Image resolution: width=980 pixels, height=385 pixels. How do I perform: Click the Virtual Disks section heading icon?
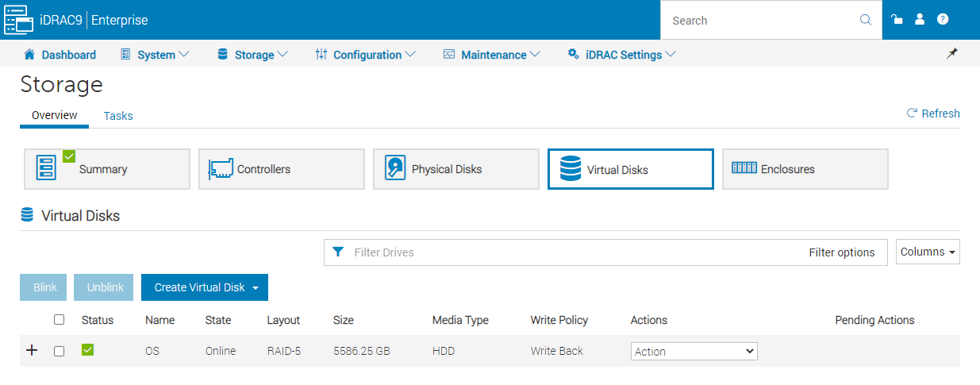[x=27, y=215]
